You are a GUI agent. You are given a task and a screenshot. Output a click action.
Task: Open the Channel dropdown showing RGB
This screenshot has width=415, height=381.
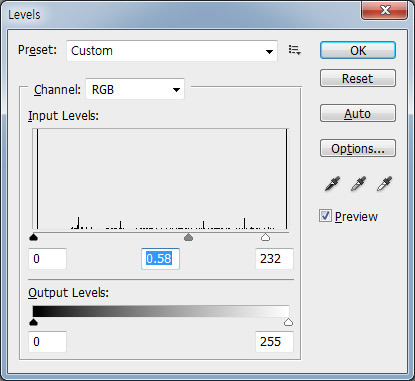click(x=135, y=89)
